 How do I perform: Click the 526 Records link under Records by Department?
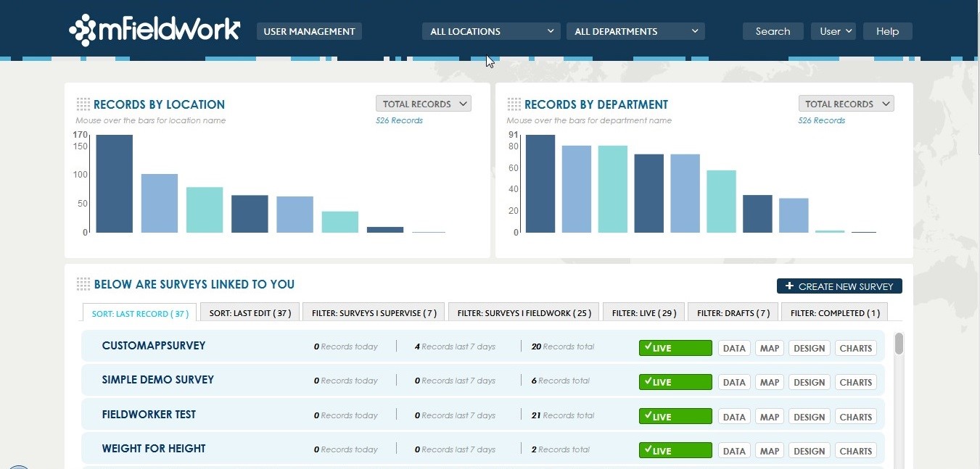click(x=821, y=120)
